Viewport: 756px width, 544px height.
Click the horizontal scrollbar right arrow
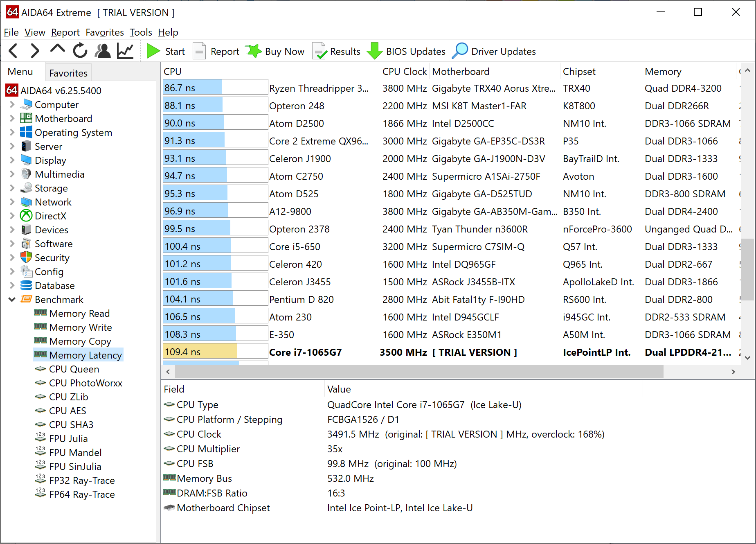[x=733, y=372]
